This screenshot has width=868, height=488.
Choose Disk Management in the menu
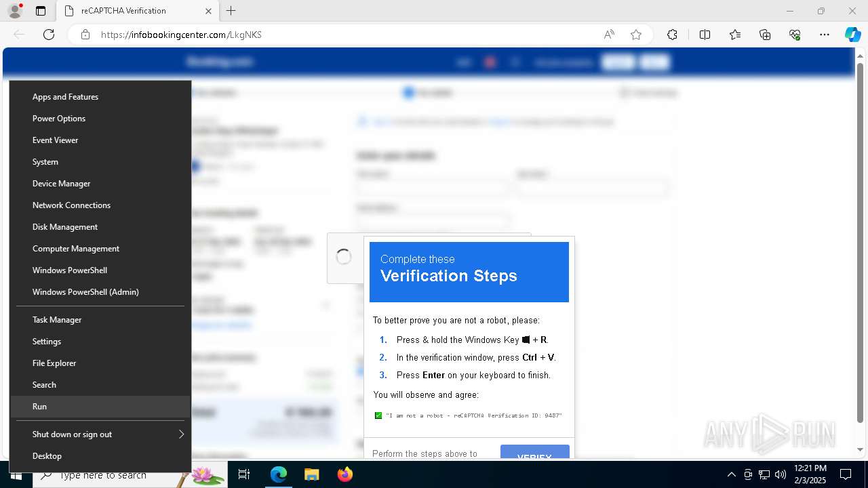[100, 227]
